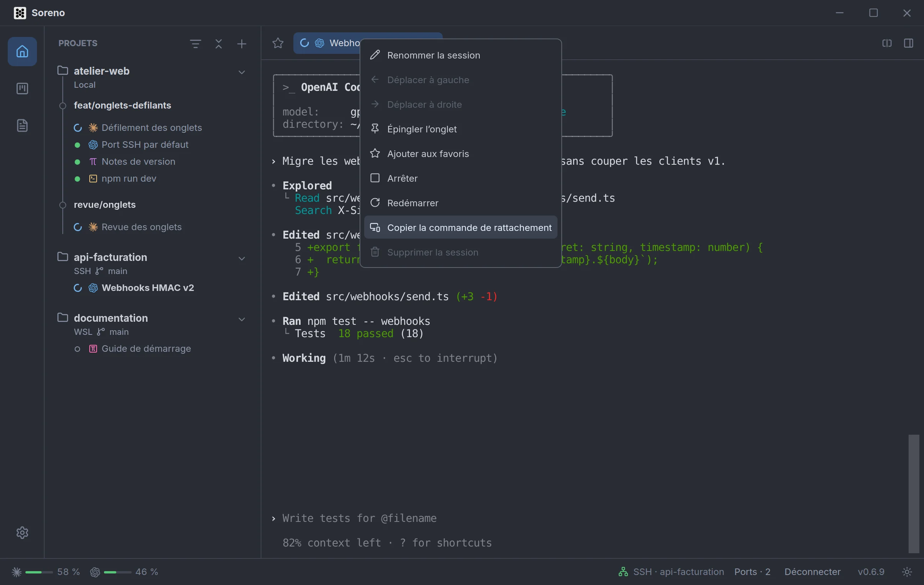
Task: Click the v0.6.9 version label
Action: pos(871,572)
